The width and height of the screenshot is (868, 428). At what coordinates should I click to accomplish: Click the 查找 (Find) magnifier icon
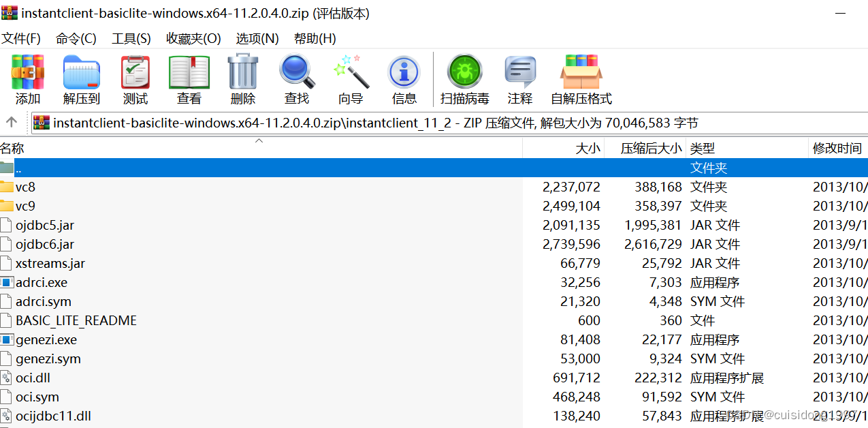[297, 72]
